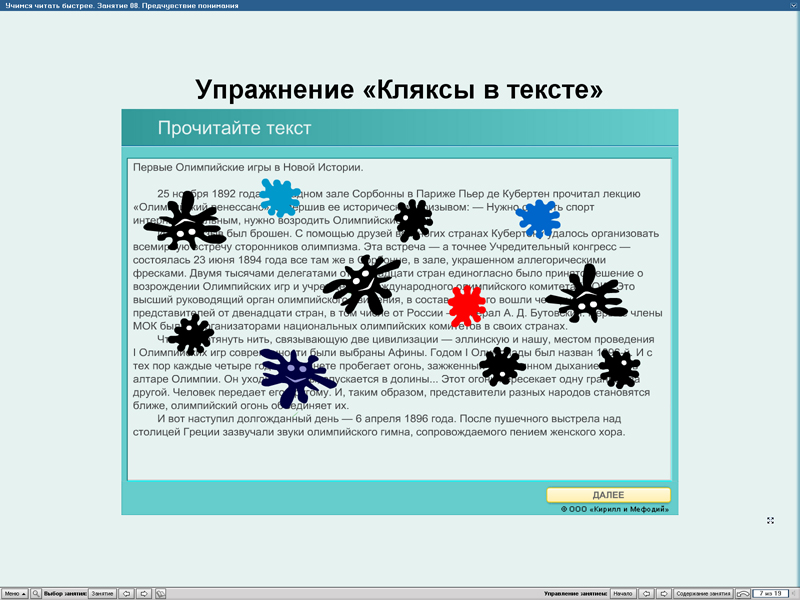Click the '7 из 19' page indicator field

click(772, 592)
